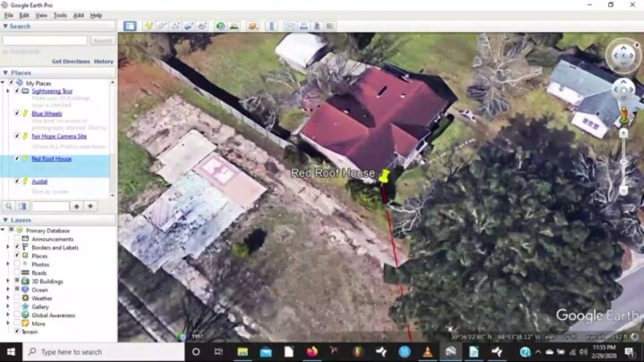Viewport: 644px width, 362px height.
Task: Open the File menu
Action: pyautogui.click(x=9, y=15)
